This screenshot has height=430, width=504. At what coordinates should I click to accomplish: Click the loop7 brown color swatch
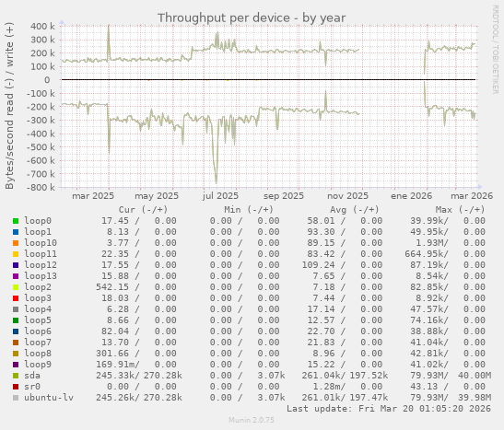coord(16,343)
